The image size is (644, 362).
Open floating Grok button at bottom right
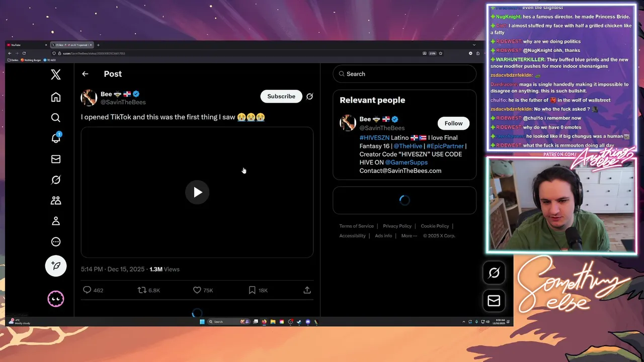point(494,273)
